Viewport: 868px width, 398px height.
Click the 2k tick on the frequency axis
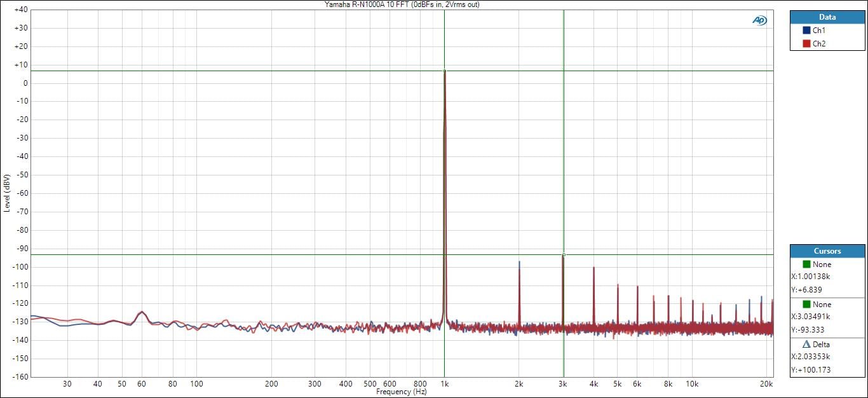519,384
